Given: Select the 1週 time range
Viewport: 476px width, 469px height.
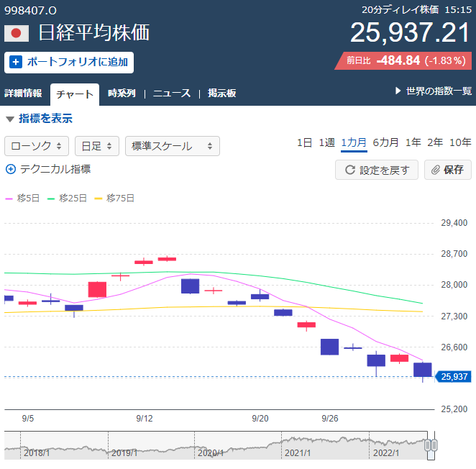Looking at the screenshot, I should [x=326, y=142].
